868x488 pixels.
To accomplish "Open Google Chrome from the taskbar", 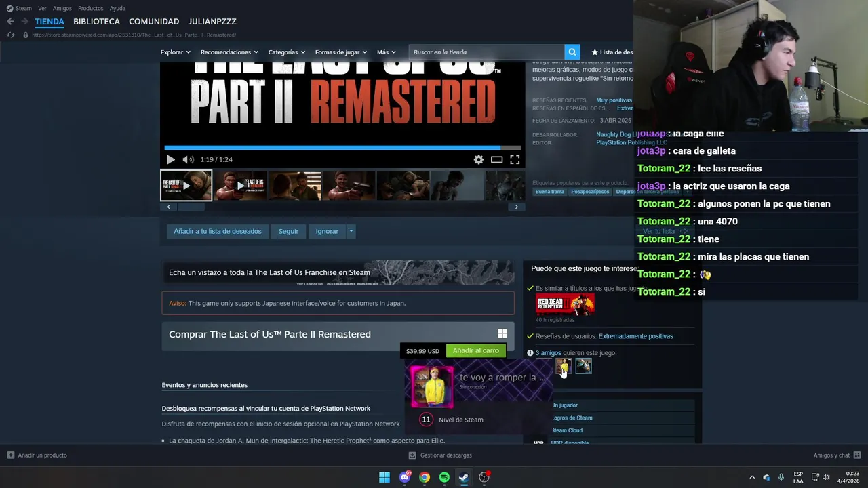I will pos(425,477).
